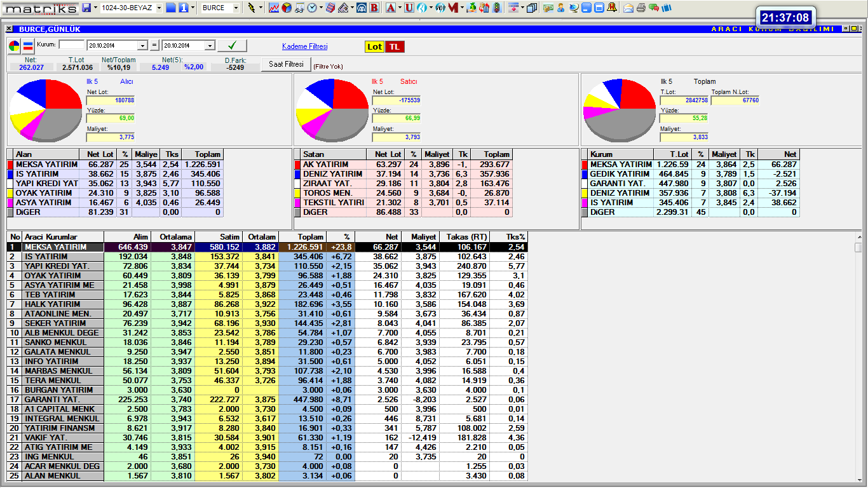Click the clock icon in the toolbar

[x=312, y=8]
